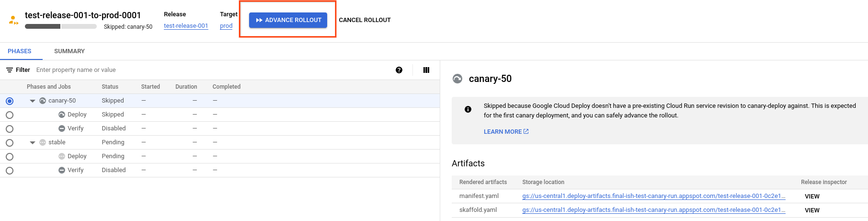Viewport: 868px width, 221px height.
Task: Click the canary-50 heading icon in details panel
Action: [457, 79]
